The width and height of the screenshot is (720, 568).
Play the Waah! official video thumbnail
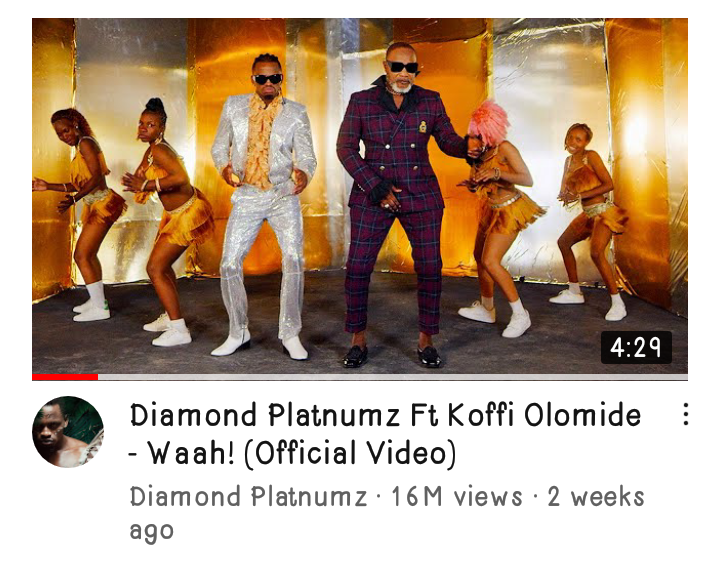point(360,197)
